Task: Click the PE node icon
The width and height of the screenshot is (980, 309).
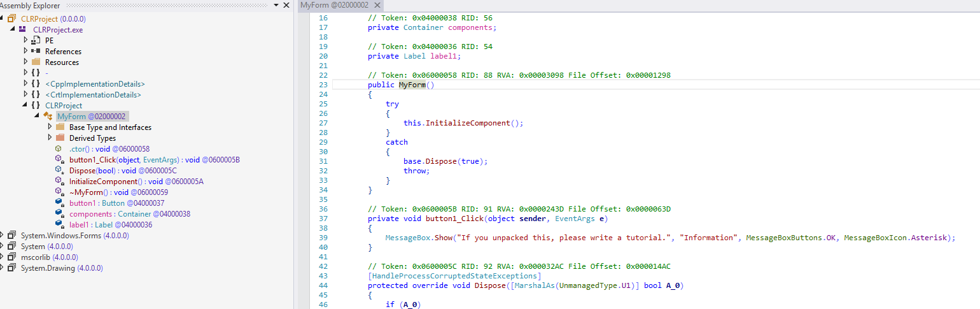Action: point(36,40)
